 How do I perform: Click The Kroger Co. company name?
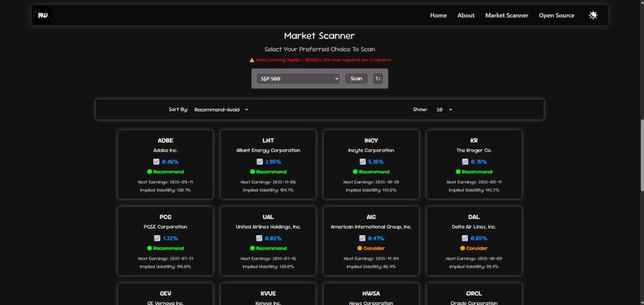[474, 150]
